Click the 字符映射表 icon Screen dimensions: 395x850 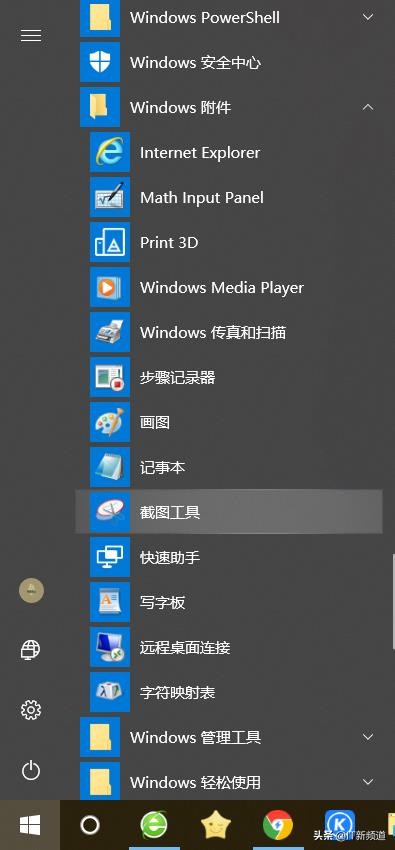click(x=110, y=692)
